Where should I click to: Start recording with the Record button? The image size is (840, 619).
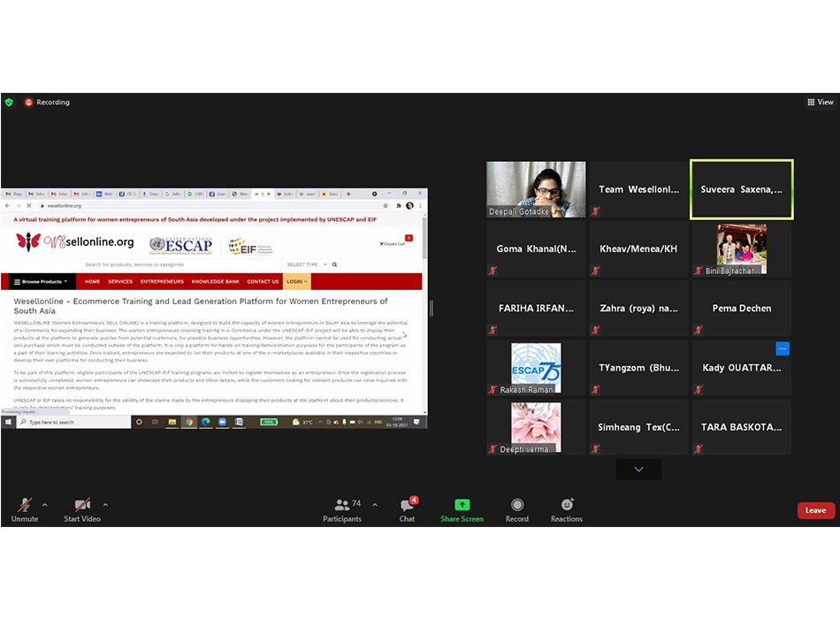[x=517, y=509]
